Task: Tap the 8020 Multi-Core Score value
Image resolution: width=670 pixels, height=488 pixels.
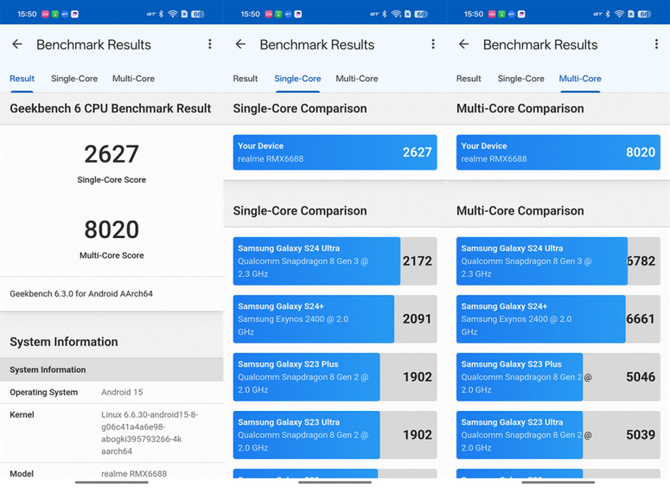Action: [x=112, y=229]
